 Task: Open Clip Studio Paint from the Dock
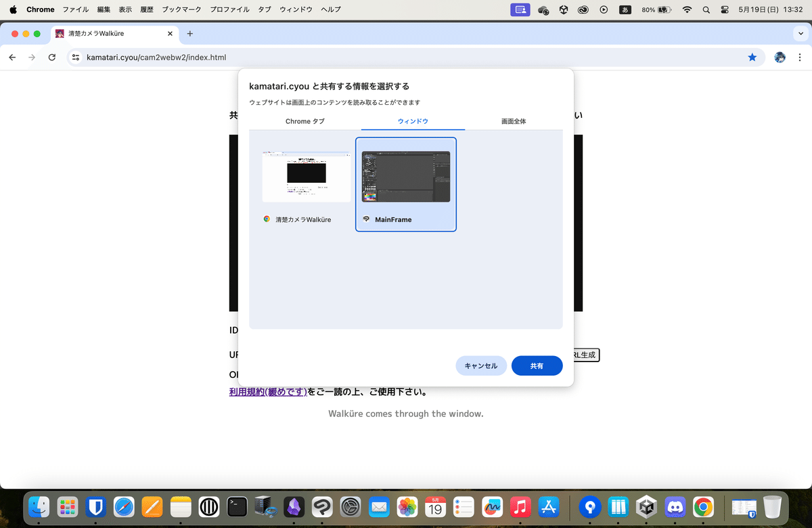pos(322,506)
